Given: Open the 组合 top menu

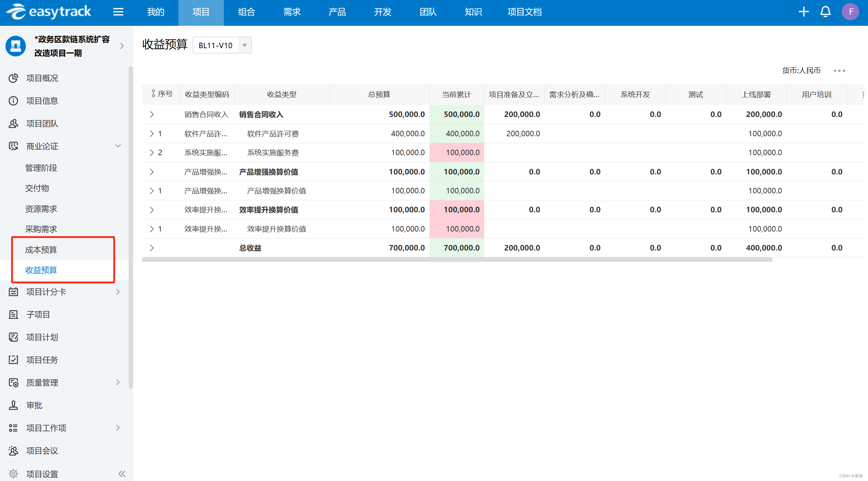Looking at the screenshot, I should pyautogui.click(x=247, y=12).
